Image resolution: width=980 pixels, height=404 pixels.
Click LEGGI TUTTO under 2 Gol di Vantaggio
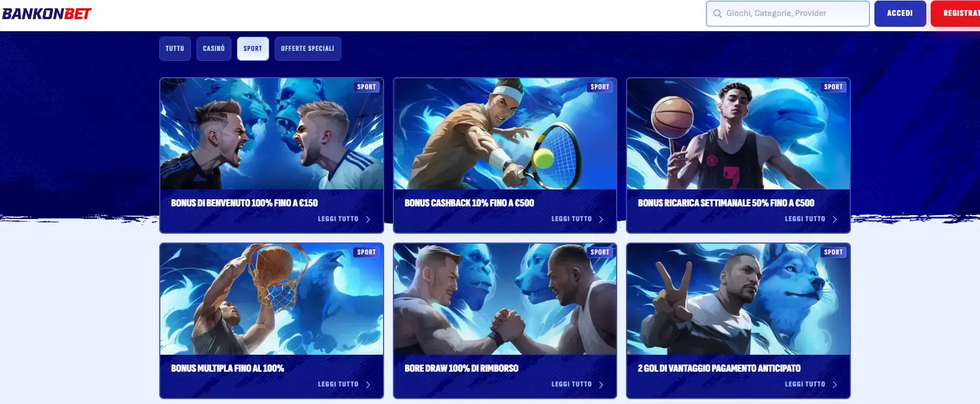805,384
